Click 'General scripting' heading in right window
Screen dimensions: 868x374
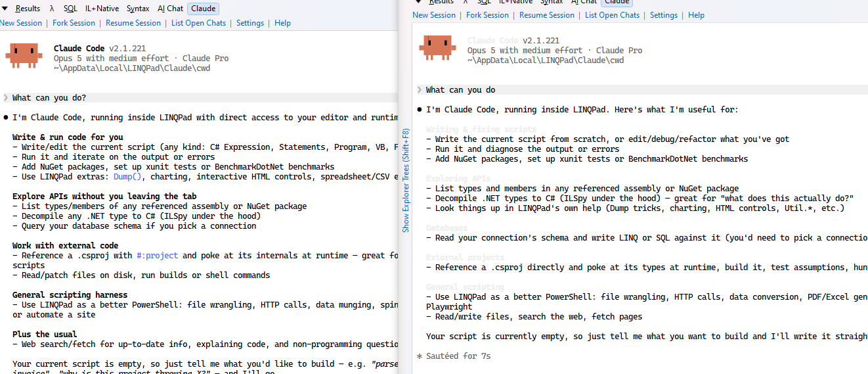coord(466,287)
